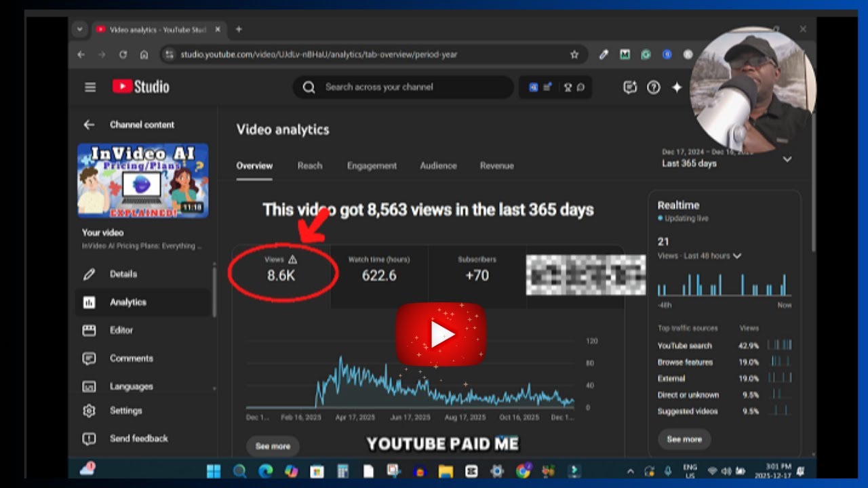Navigate back in browser

(x=81, y=54)
